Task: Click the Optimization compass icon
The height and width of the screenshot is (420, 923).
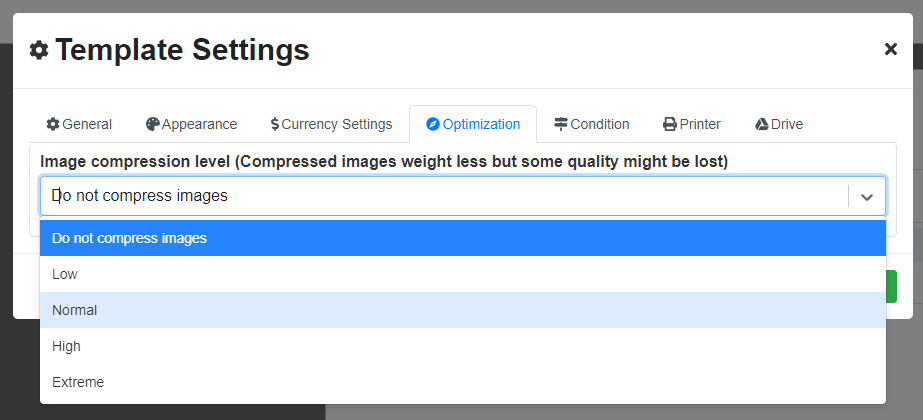Action: coord(433,124)
